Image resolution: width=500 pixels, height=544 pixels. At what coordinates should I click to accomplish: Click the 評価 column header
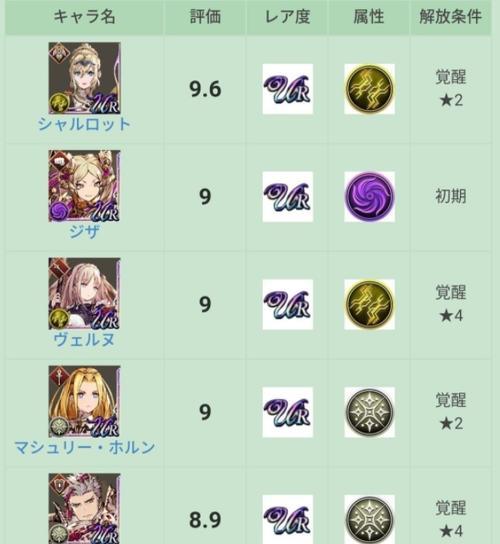205,17
